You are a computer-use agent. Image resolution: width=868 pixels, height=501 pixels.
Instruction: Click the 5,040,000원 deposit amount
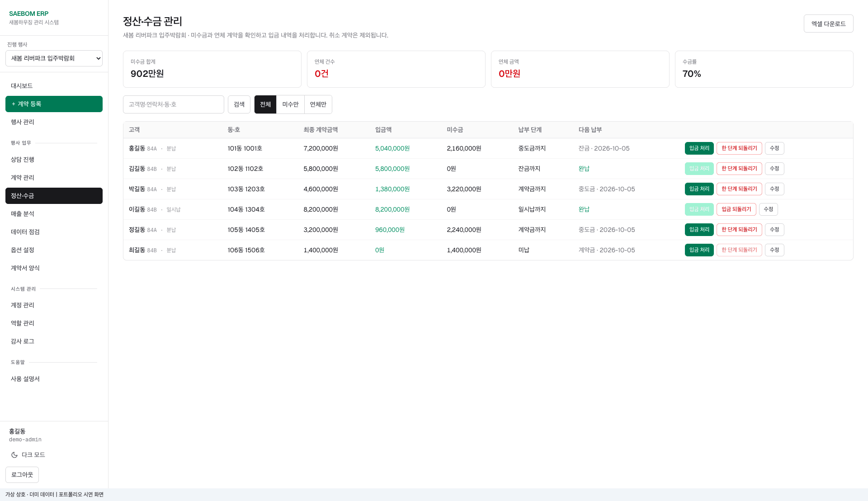[x=392, y=148]
